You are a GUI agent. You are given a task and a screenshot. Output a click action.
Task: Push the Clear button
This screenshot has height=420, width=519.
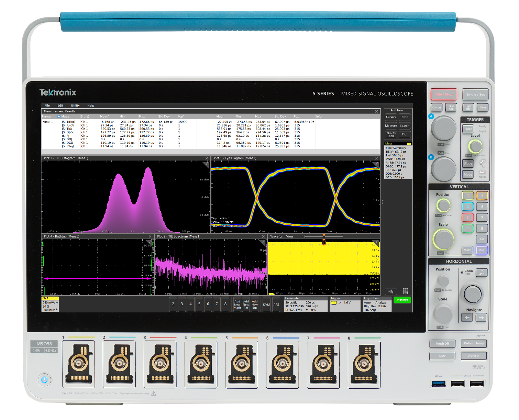[483, 108]
